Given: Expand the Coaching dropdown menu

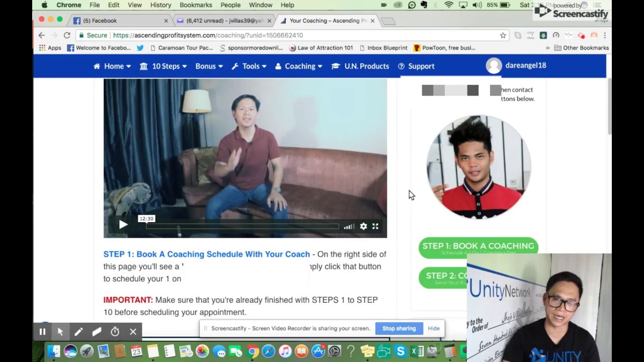Looking at the screenshot, I should click(x=299, y=66).
